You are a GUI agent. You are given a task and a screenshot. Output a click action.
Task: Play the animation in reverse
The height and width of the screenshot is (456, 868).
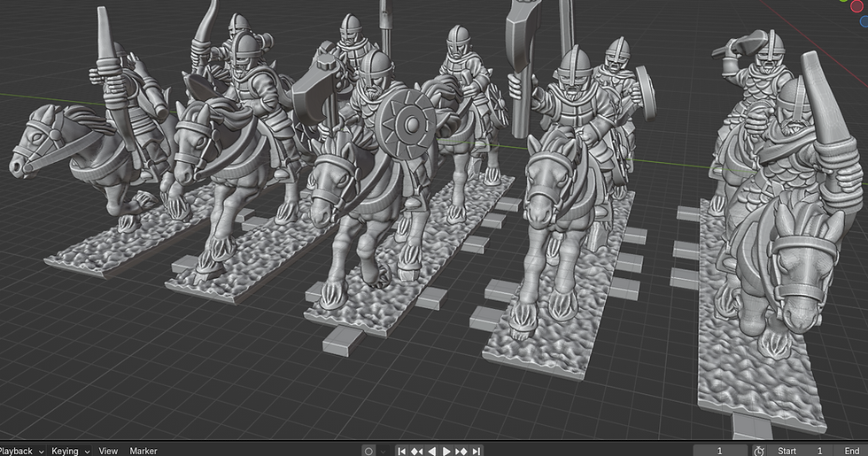pos(432,451)
